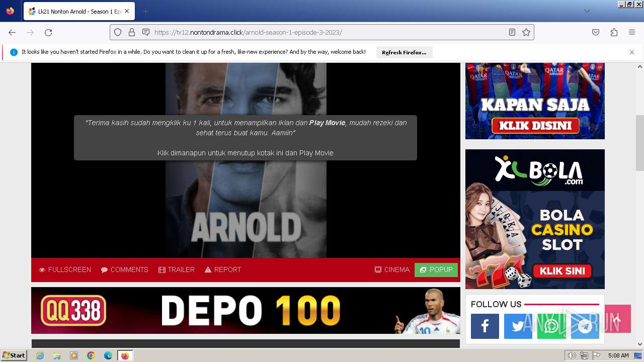The width and height of the screenshot is (644, 362).
Task: Play the TRAILER
Action: (x=176, y=270)
